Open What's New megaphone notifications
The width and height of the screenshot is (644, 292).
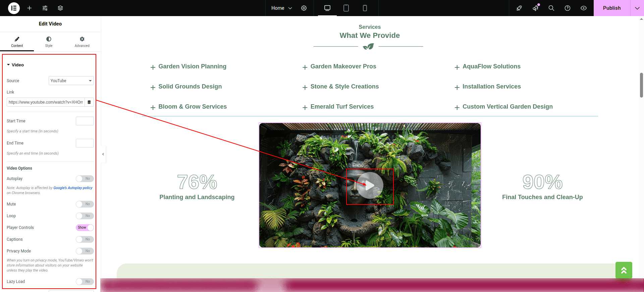point(535,8)
